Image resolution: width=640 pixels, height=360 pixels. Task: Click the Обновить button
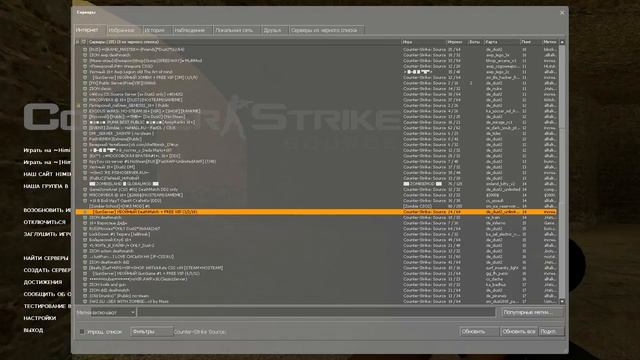479,332
